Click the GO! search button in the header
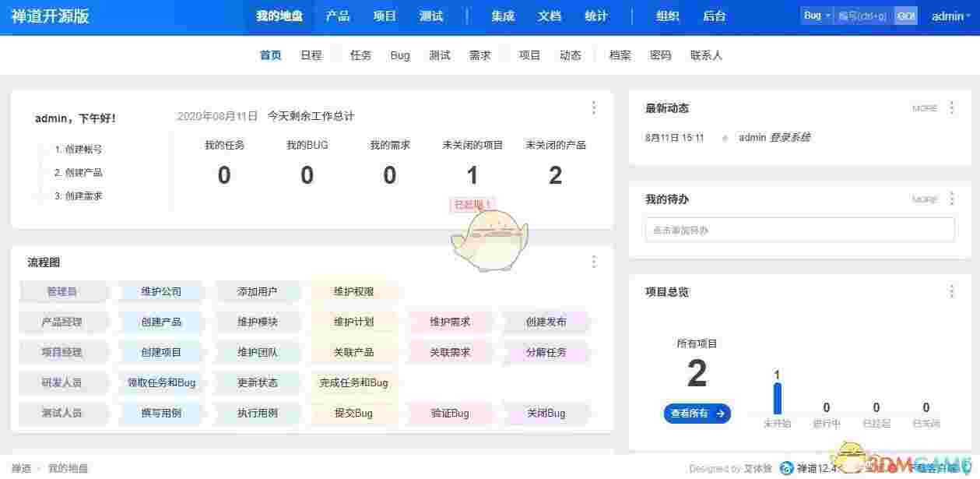Screen dimensions: 980x479 click(x=905, y=15)
